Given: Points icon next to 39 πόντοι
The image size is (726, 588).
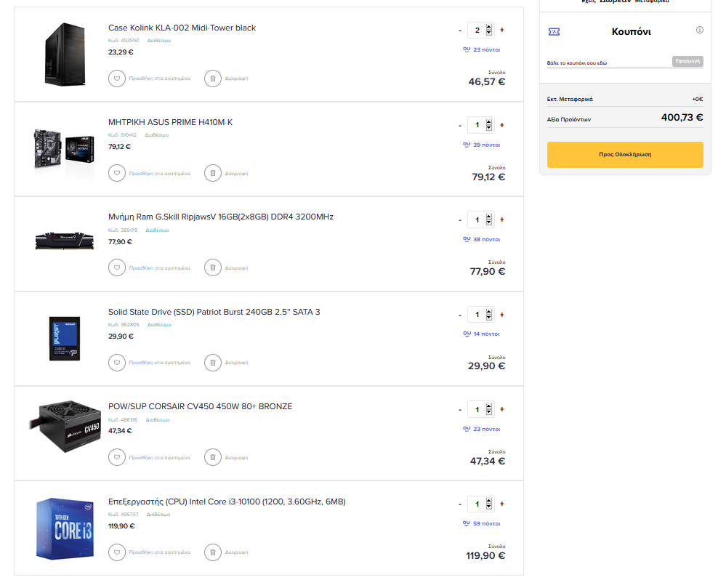Looking at the screenshot, I should (467, 145).
